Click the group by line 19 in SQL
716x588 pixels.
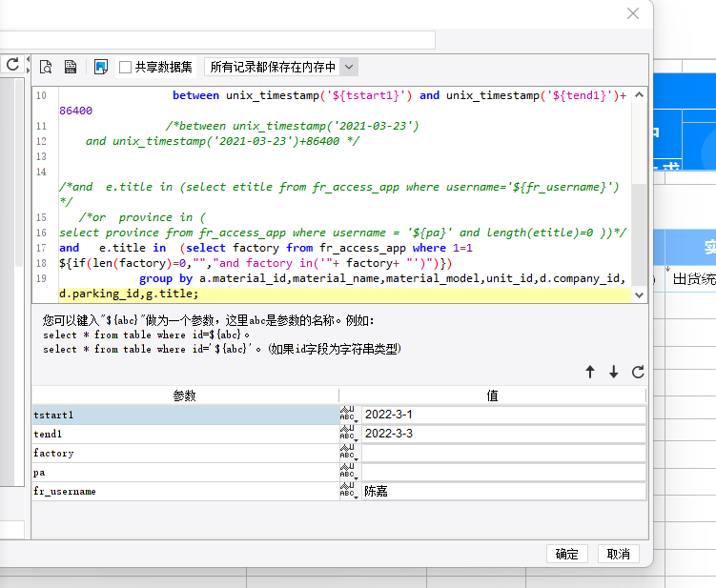pos(381,278)
